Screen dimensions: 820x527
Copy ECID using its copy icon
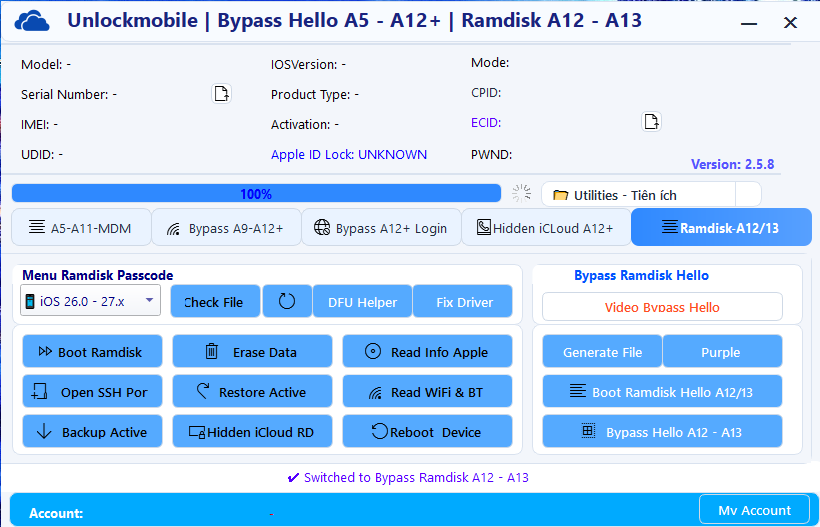click(x=651, y=122)
